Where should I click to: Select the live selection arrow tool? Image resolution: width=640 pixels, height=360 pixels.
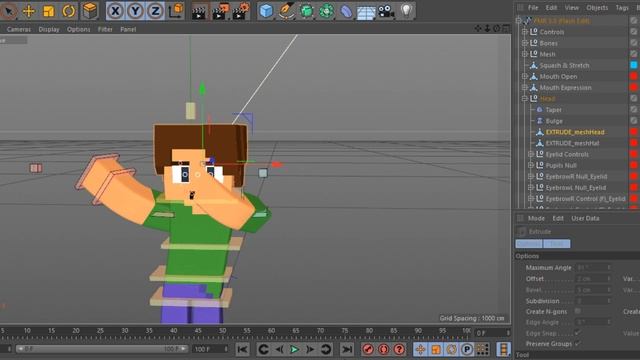click(x=8, y=11)
